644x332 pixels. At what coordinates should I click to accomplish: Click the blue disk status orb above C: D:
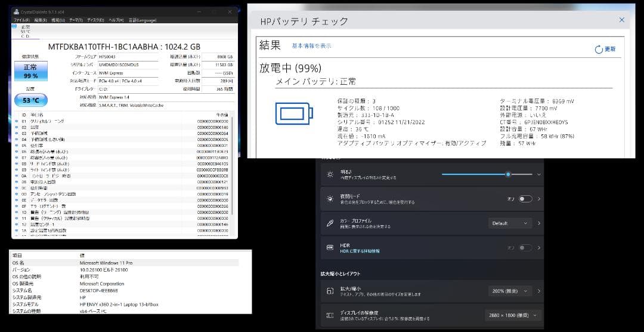pos(15,26)
